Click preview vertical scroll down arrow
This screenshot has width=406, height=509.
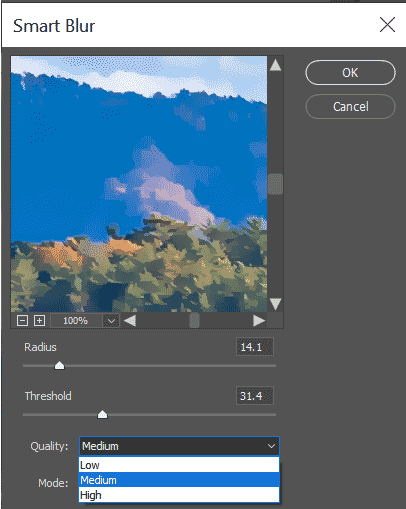coord(275,304)
